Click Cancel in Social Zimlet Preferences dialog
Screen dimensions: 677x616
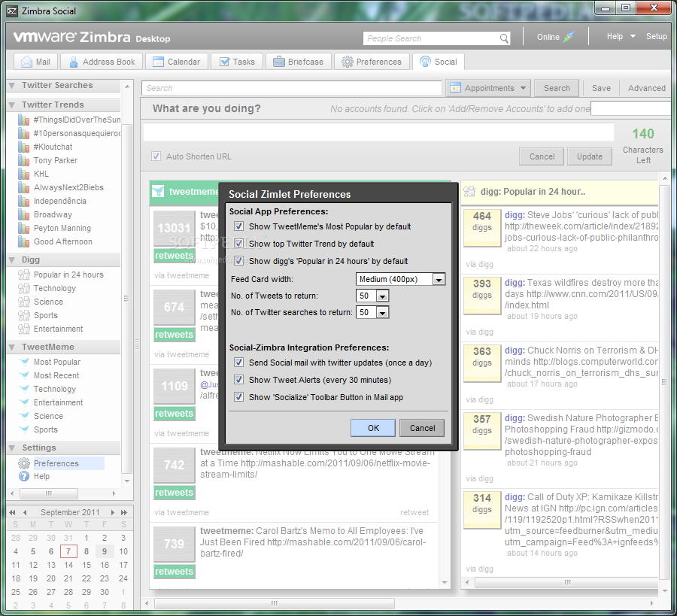pyautogui.click(x=422, y=428)
